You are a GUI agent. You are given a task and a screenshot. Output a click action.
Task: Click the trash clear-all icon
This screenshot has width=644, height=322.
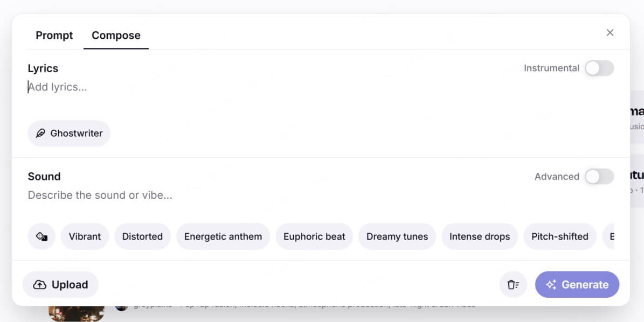[513, 285]
